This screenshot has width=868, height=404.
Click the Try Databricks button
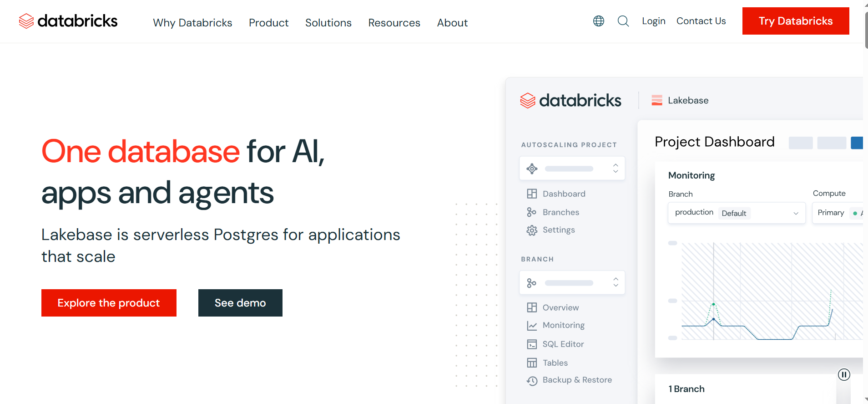point(796,21)
